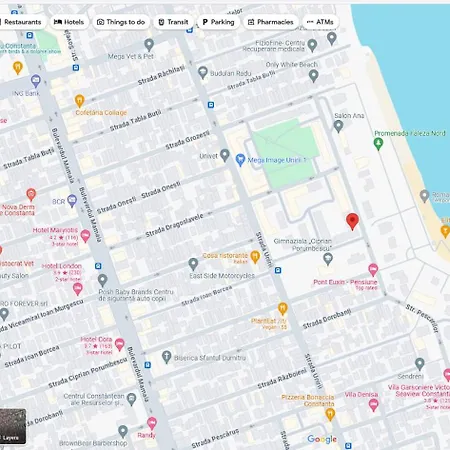Show Parking locations
This screenshot has height=450, width=450.
tap(218, 22)
